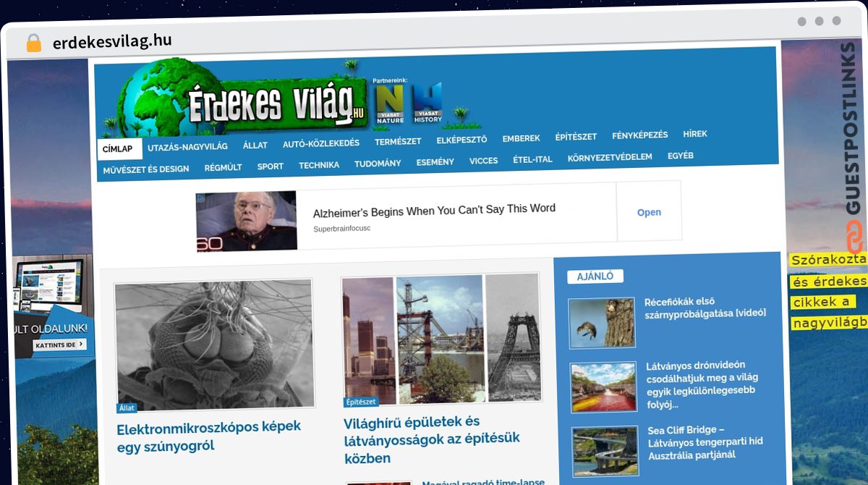Image resolution: width=868 pixels, height=485 pixels.
Task: Open the EMBEREK menu item
Action: pyautogui.click(x=522, y=138)
